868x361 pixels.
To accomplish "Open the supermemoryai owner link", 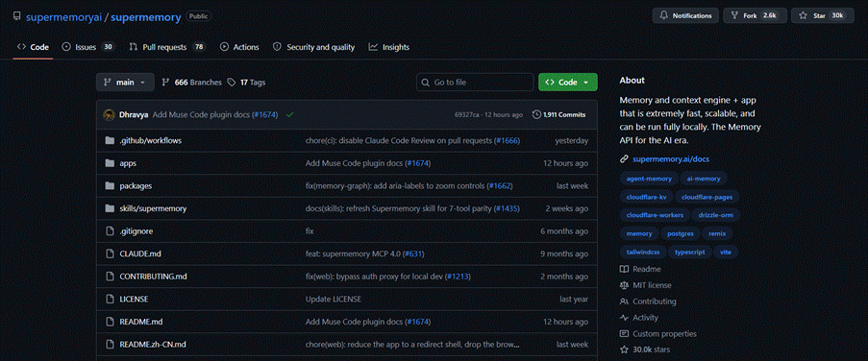I will tap(64, 17).
